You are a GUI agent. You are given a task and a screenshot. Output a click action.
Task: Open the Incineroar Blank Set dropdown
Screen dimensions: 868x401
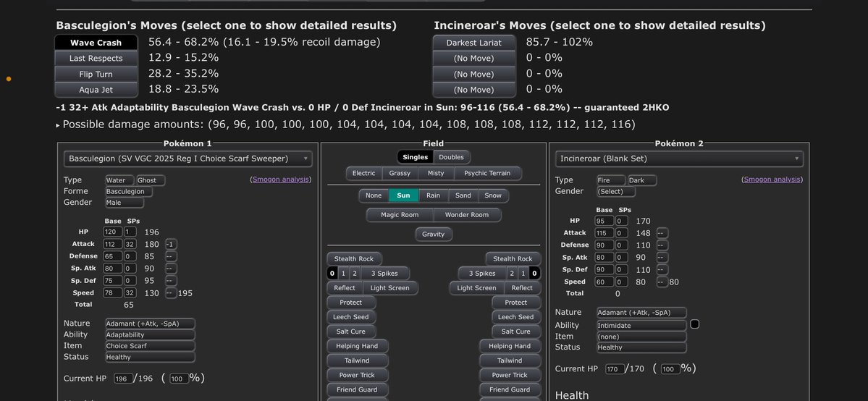(x=679, y=159)
